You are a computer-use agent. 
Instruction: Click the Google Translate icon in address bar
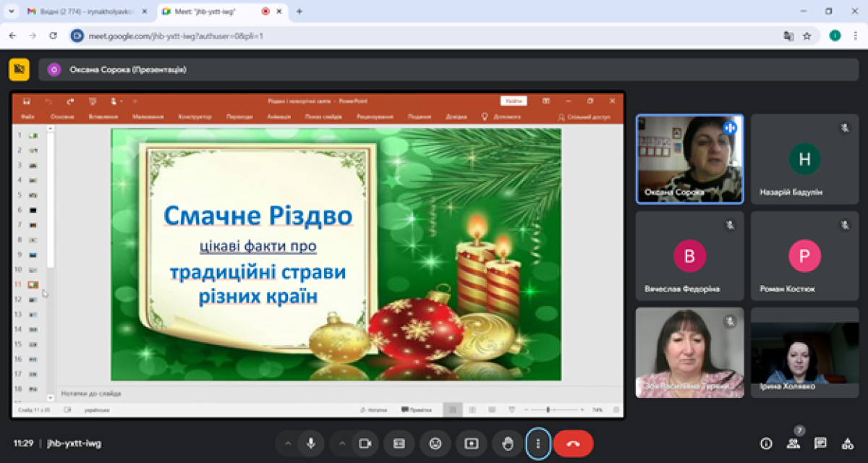coord(788,35)
